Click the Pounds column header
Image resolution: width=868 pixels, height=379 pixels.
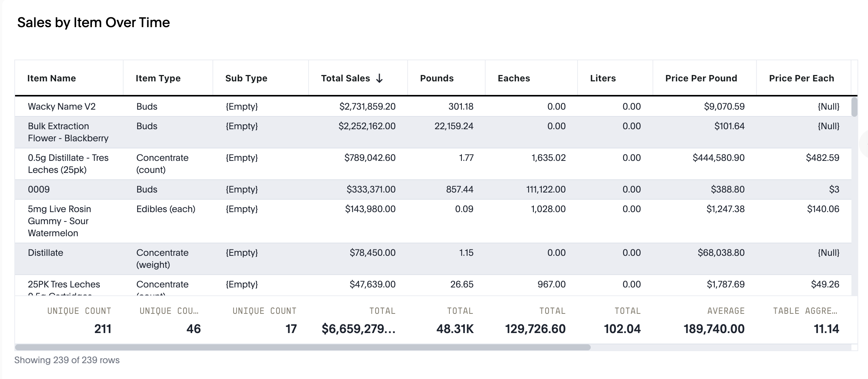(437, 78)
